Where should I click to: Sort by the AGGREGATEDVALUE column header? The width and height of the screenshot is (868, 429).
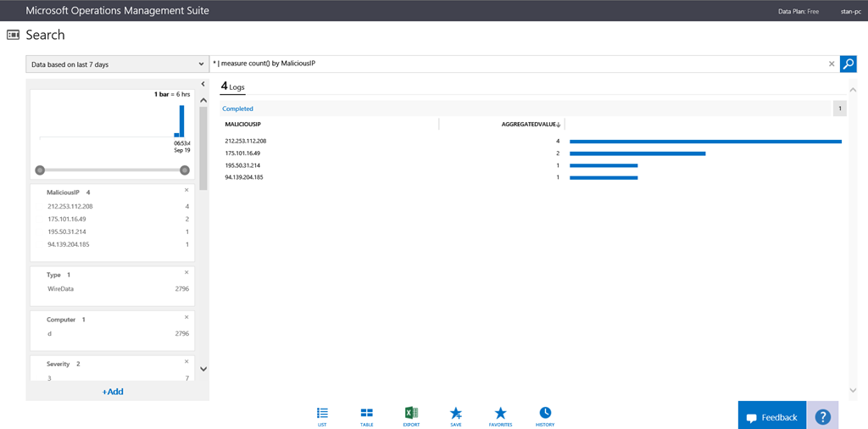point(530,125)
